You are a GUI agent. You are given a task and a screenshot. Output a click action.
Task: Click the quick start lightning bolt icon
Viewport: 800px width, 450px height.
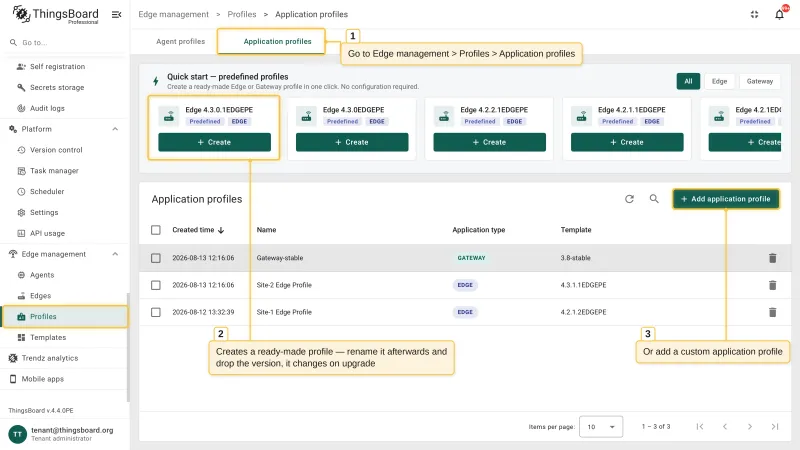pos(156,81)
